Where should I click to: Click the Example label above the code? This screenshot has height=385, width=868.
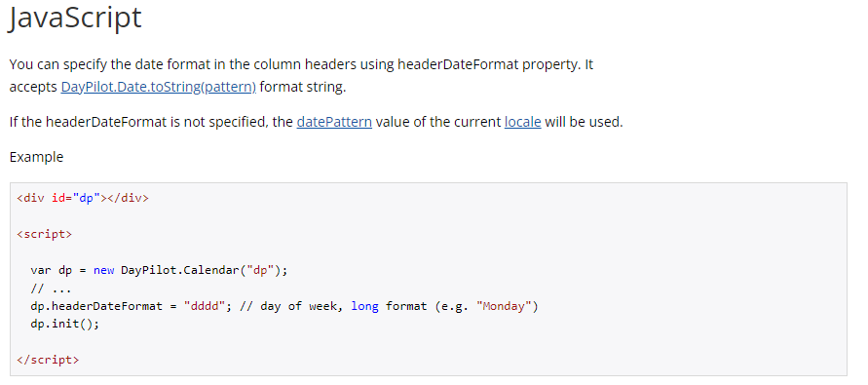click(x=37, y=157)
